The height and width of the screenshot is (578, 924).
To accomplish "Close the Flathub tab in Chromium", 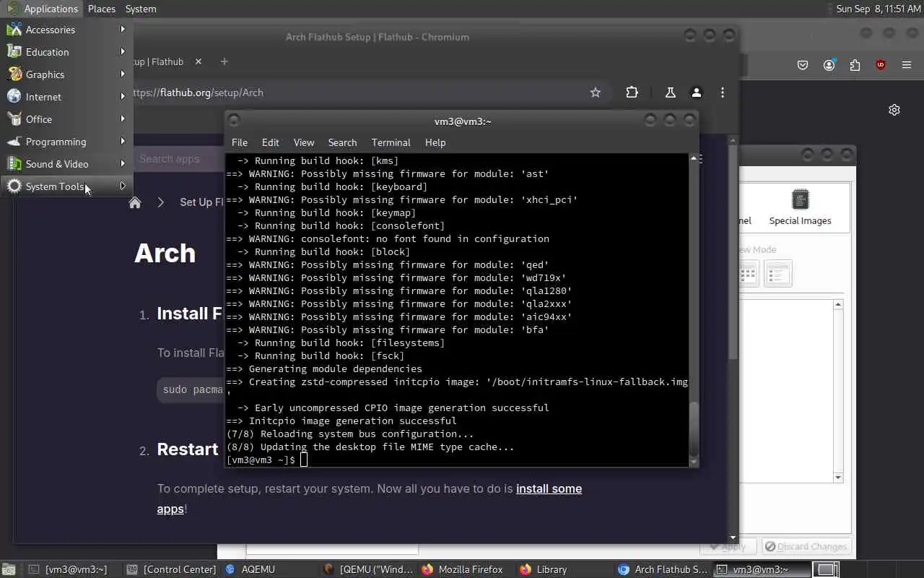I will 199,61.
